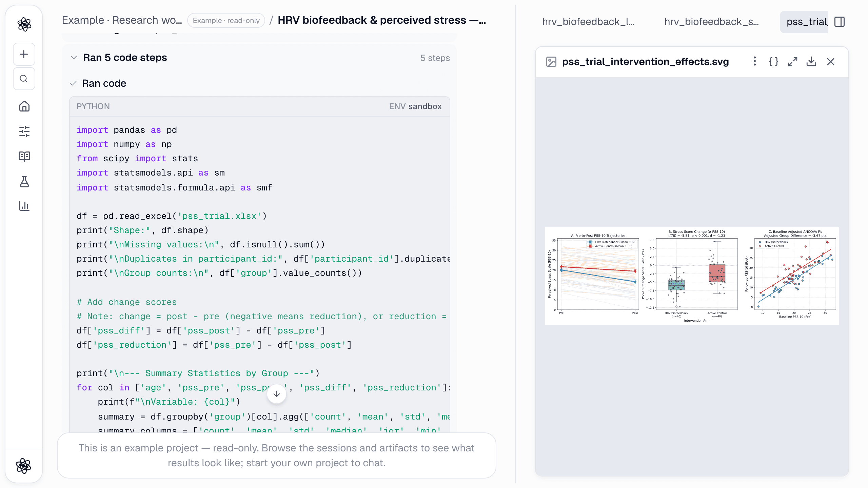Switch to the hrv_biofeedback_l... tab
868x488 pixels.
point(588,22)
